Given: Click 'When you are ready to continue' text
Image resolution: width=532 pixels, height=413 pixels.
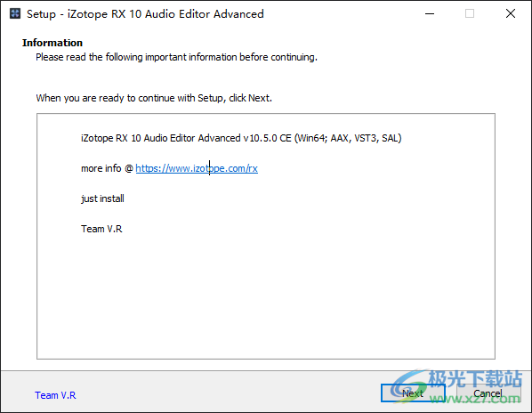Looking at the screenshot, I should point(106,98).
